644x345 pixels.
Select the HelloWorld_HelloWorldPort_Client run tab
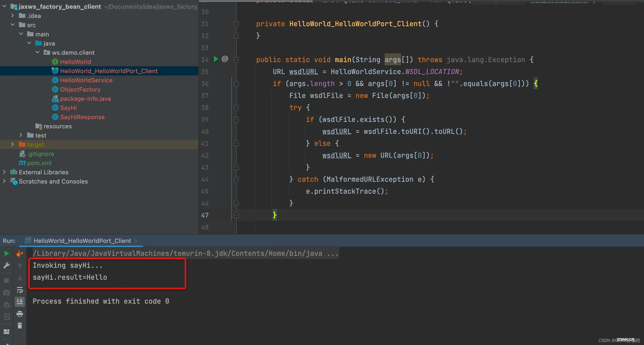tap(82, 241)
